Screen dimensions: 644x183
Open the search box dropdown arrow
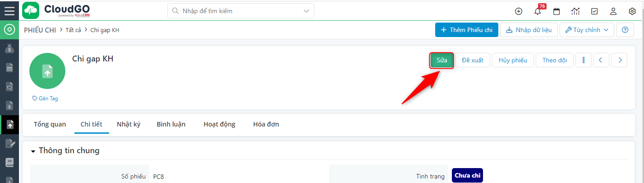coord(307,11)
